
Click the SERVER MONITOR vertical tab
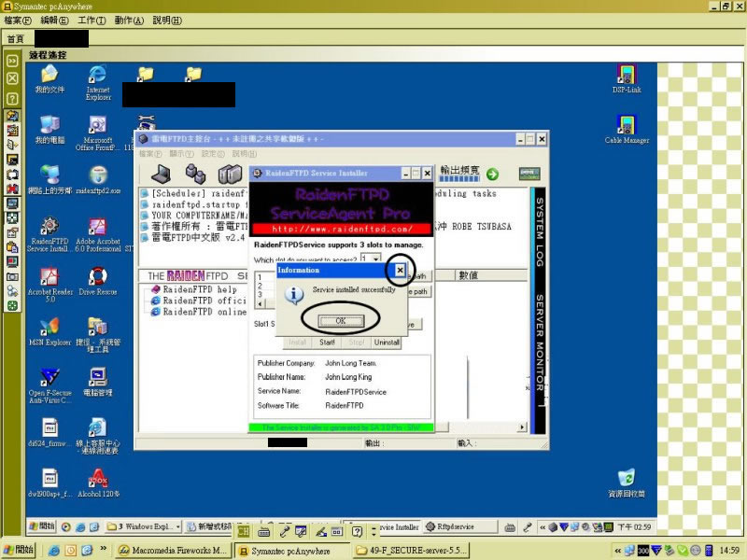tap(540, 343)
